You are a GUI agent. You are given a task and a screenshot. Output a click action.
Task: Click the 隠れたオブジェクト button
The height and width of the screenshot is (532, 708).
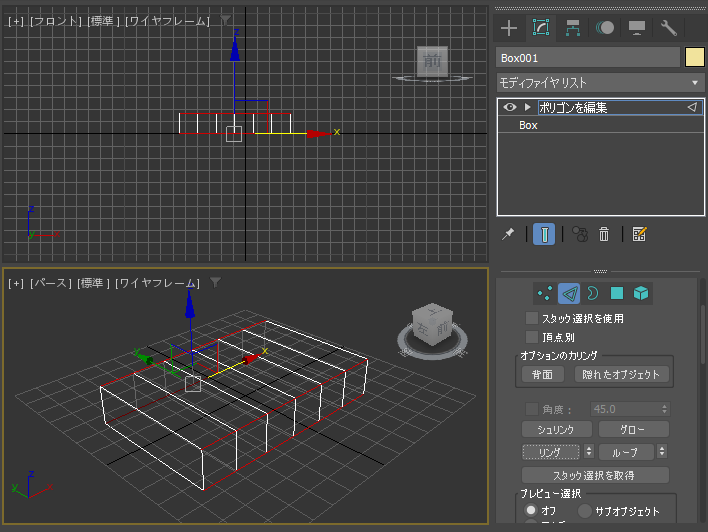point(621,374)
